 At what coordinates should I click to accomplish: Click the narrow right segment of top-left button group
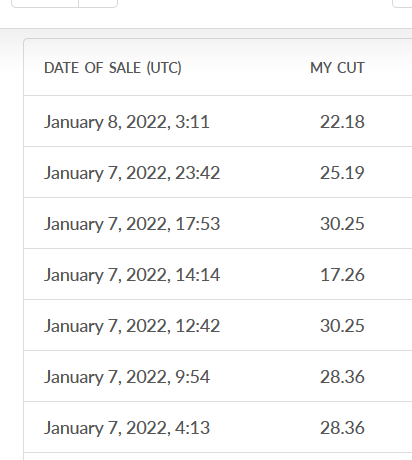(98, 3)
